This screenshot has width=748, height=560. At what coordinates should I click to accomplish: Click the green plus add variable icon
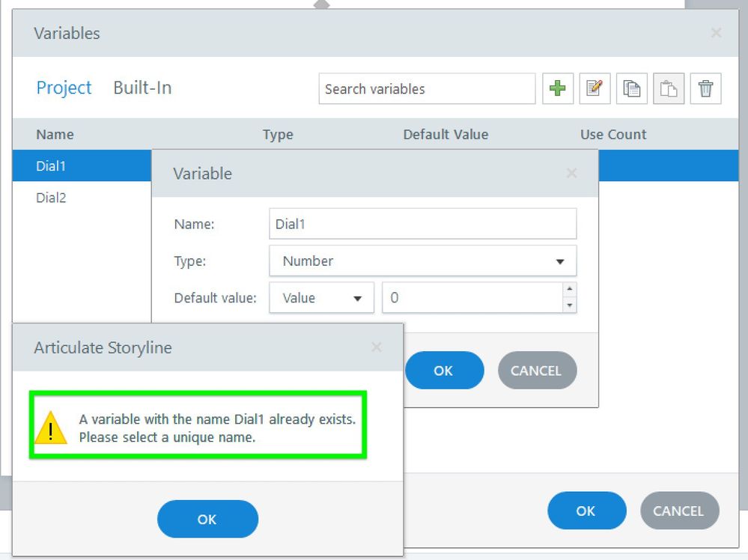(x=558, y=88)
